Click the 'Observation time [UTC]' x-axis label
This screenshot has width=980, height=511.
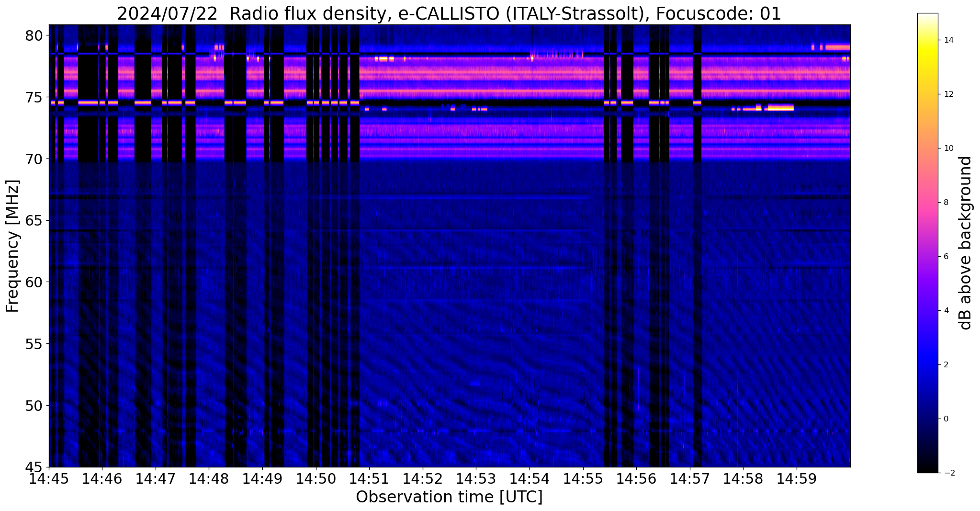[449, 497]
